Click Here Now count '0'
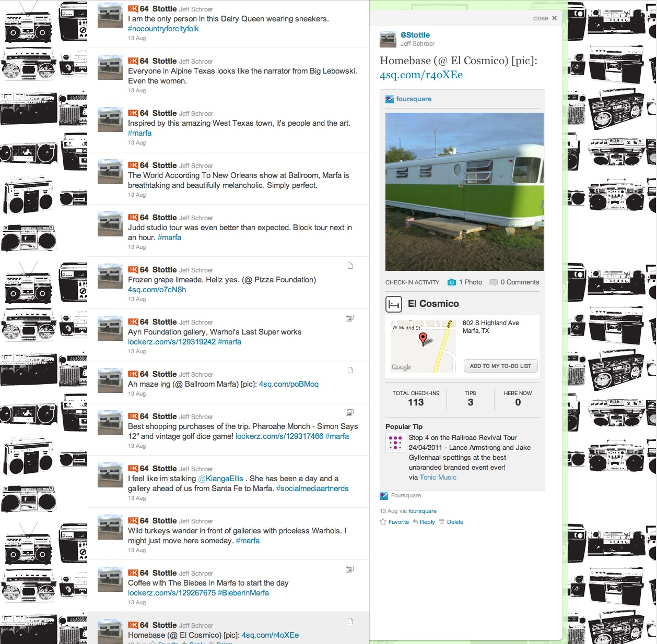This screenshot has width=657, height=644. tap(518, 402)
